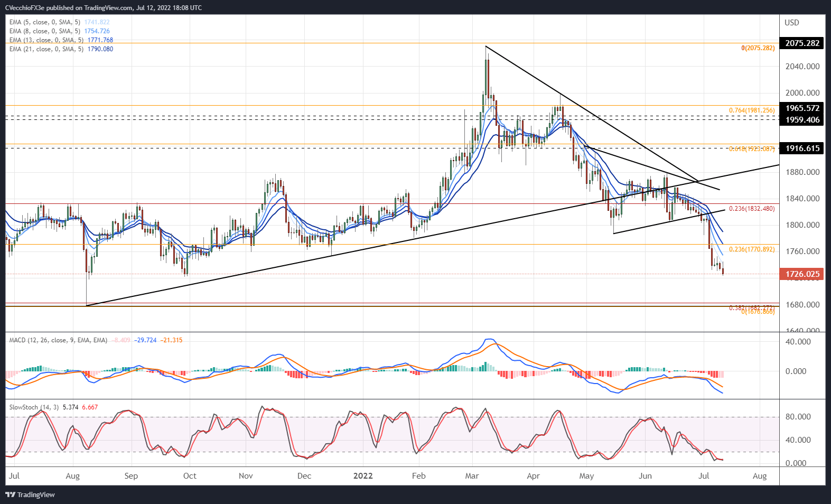831x504 pixels.
Task: Select the EMA 13 legend with 1771.768
Action: click(61, 40)
